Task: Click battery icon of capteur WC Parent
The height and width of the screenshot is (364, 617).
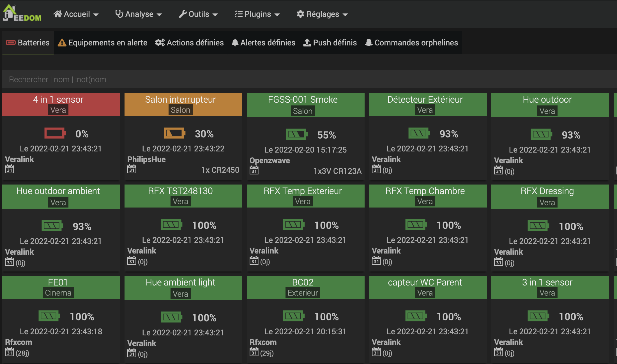Action: pos(416,316)
